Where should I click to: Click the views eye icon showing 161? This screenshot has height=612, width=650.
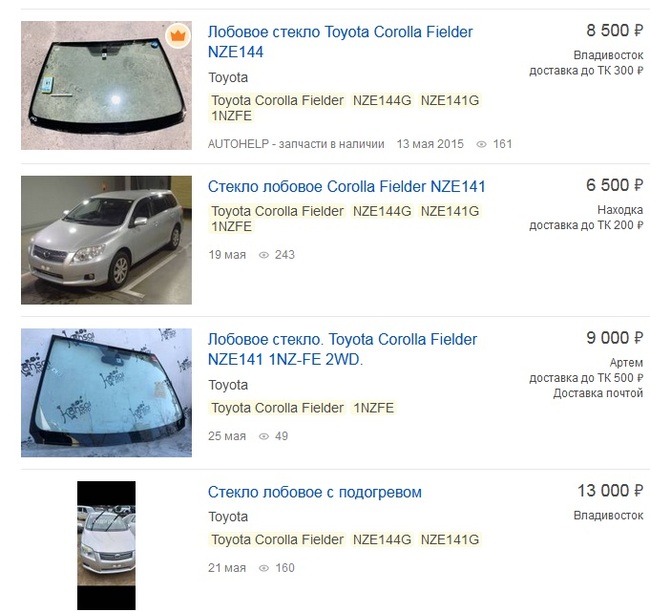point(482,144)
